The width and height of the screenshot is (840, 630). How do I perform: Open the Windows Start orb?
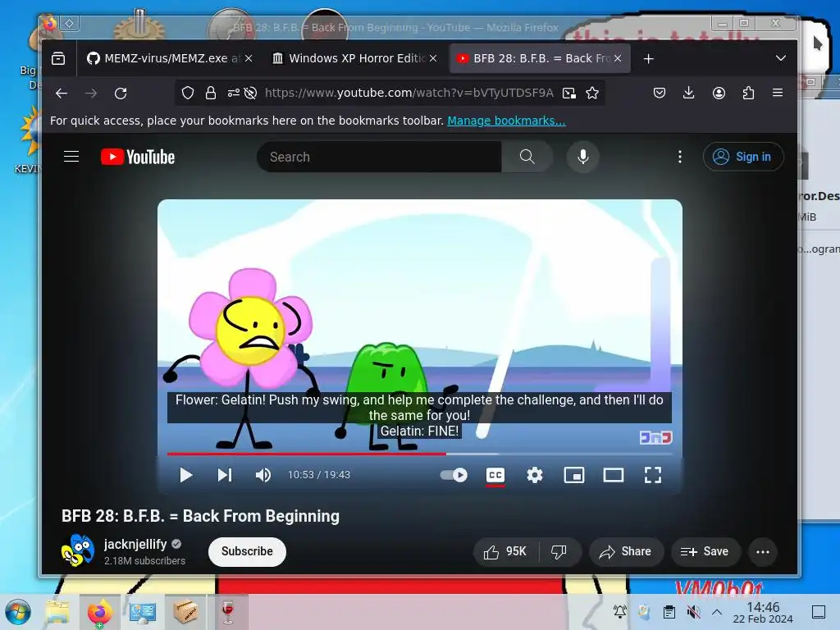(18, 612)
